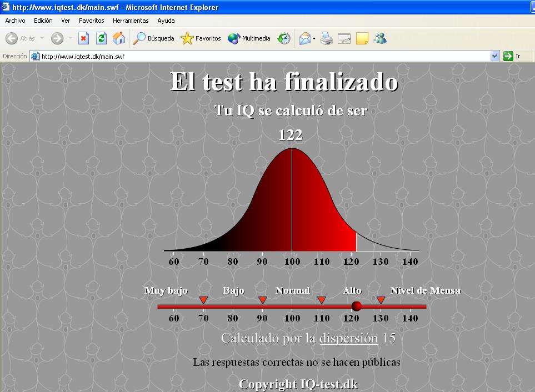Open History clock icon
This screenshot has width=535, height=392.
pos(283,38)
